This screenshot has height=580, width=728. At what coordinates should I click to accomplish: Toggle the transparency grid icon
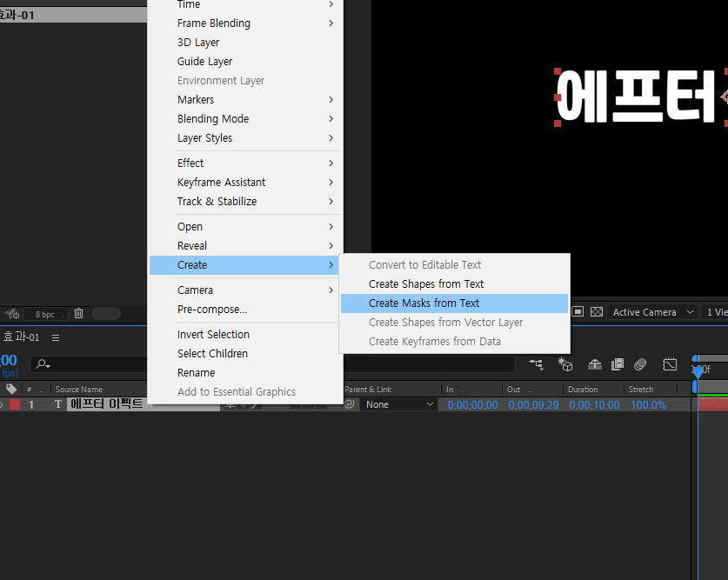(x=597, y=312)
